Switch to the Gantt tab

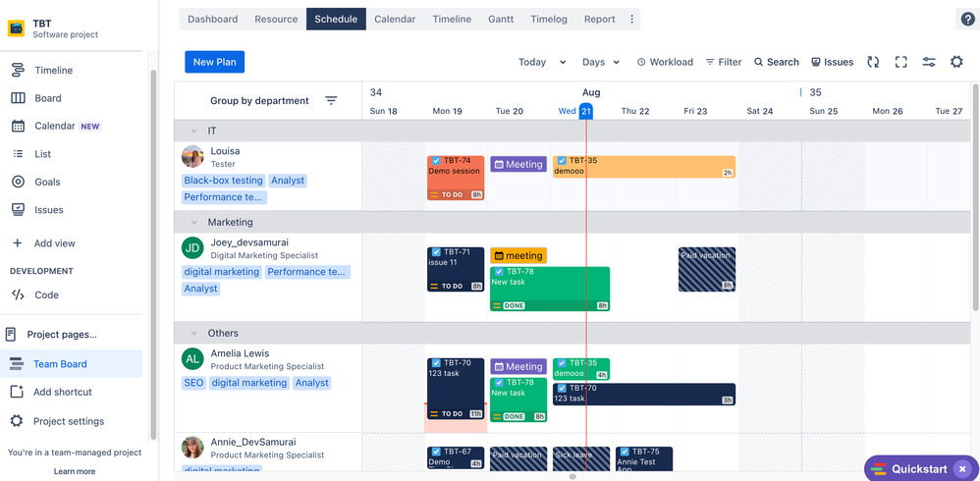click(501, 20)
